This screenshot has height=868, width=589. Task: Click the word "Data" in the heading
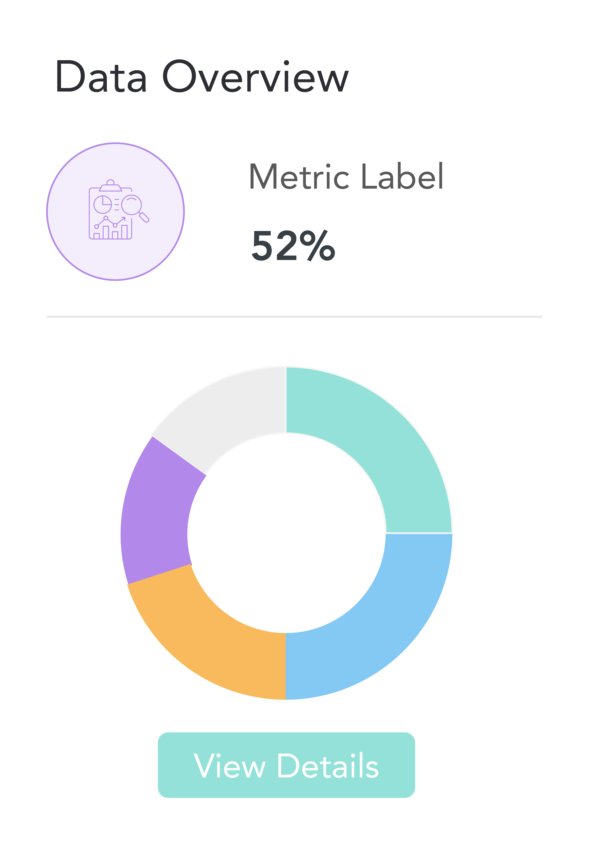(101, 76)
